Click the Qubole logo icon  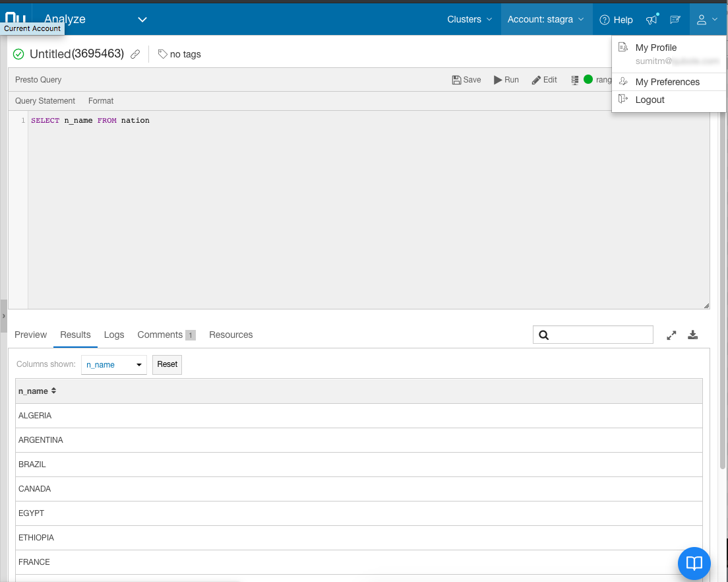pyautogui.click(x=15, y=18)
